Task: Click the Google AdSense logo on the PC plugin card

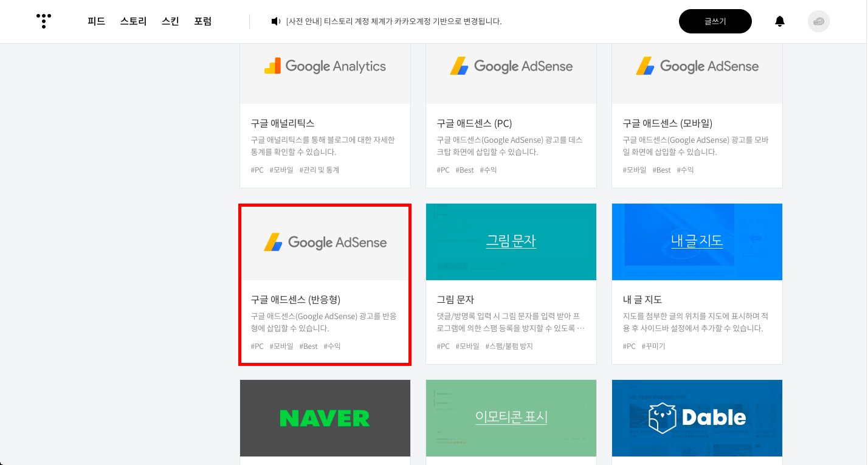Action: coord(511,66)
